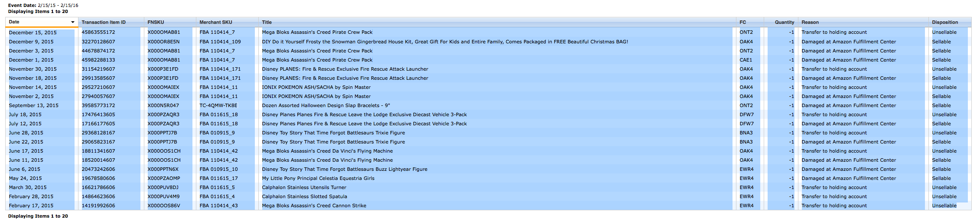
Task: Click Battlesaurs Buzz Lightyear Figure title
Action: 345,169
